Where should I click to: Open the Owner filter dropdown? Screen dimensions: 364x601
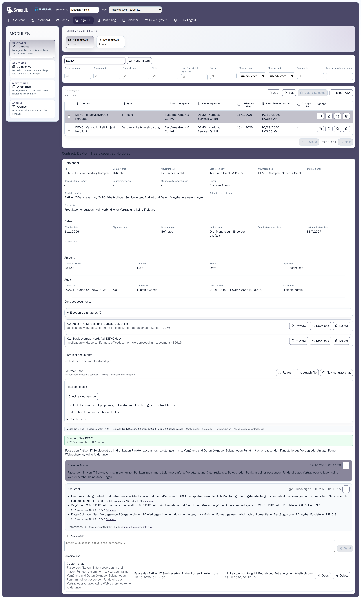point(223,76)
